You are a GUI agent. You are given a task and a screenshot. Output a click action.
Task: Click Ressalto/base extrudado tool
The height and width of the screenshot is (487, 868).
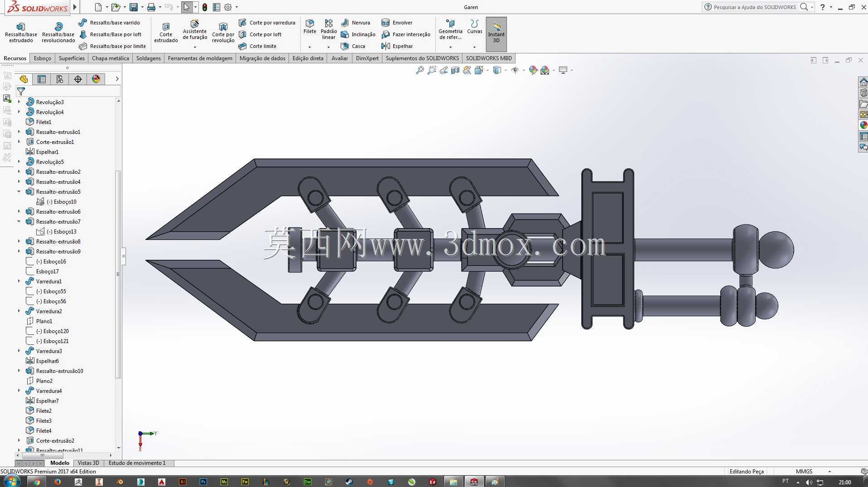point(21,32)
